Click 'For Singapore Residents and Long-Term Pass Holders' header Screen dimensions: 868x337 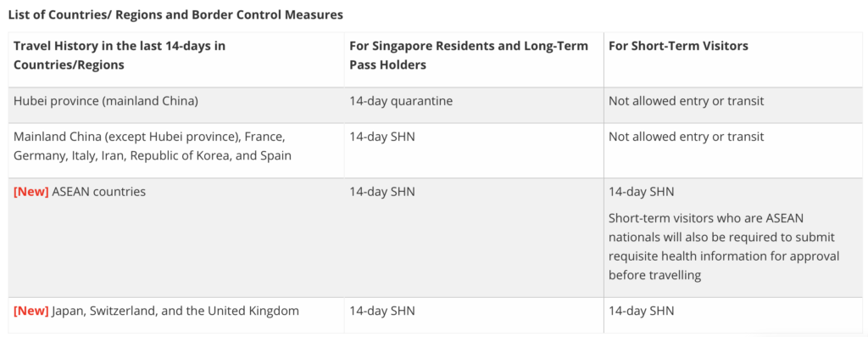click(x=468, y=55)
